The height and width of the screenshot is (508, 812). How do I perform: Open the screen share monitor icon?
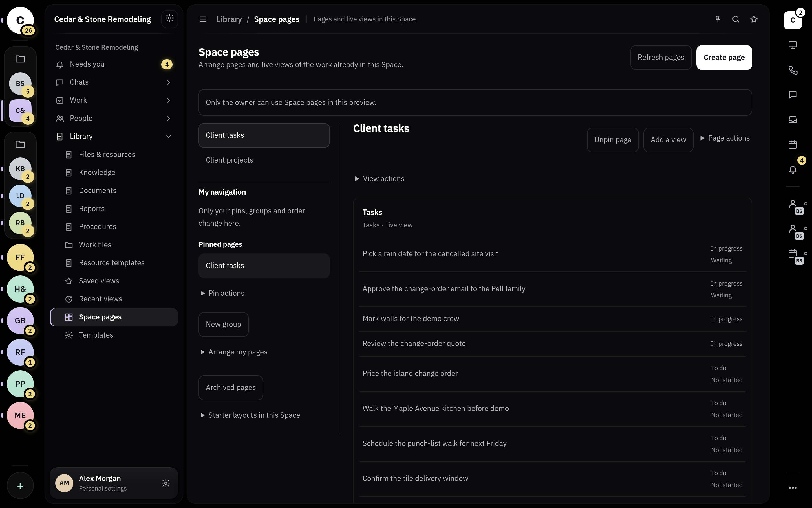(x=793, y=45)
